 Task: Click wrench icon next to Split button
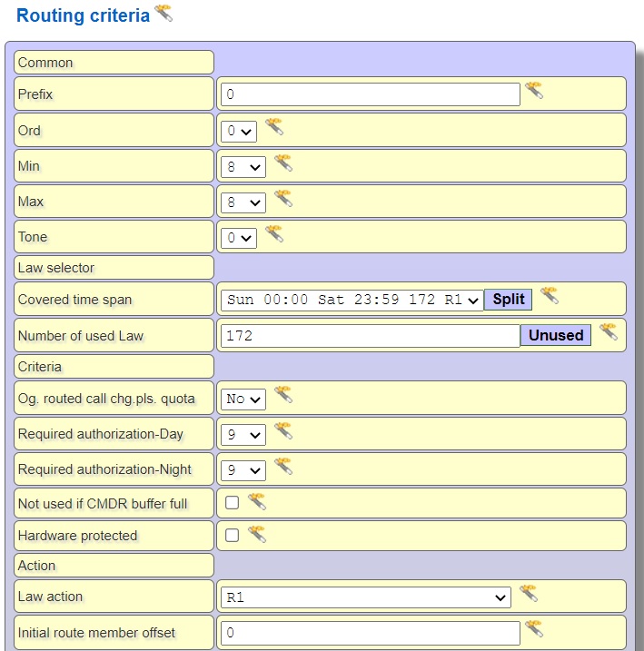click(550, 296)
